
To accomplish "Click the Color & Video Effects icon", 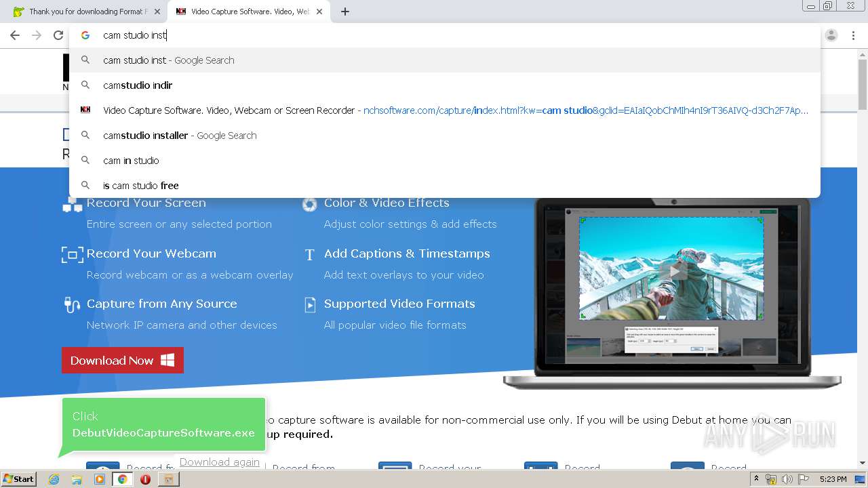I will pyautogui.click(x=309, y=204).
